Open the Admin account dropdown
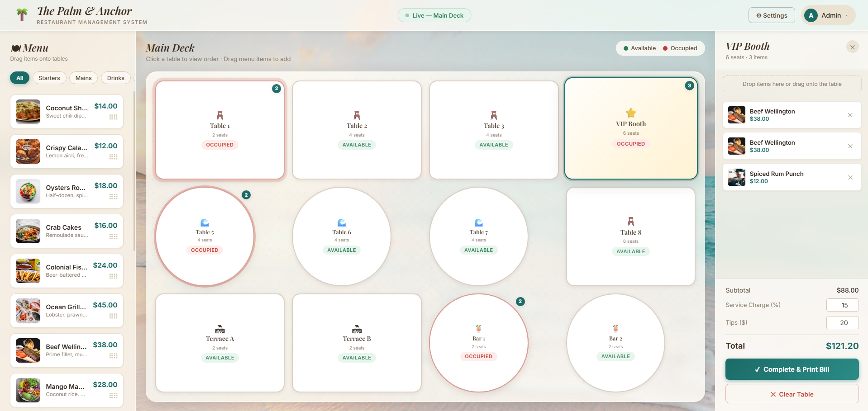Image resolution: width=868 pixels, height=411 pixels. point(828,15)
